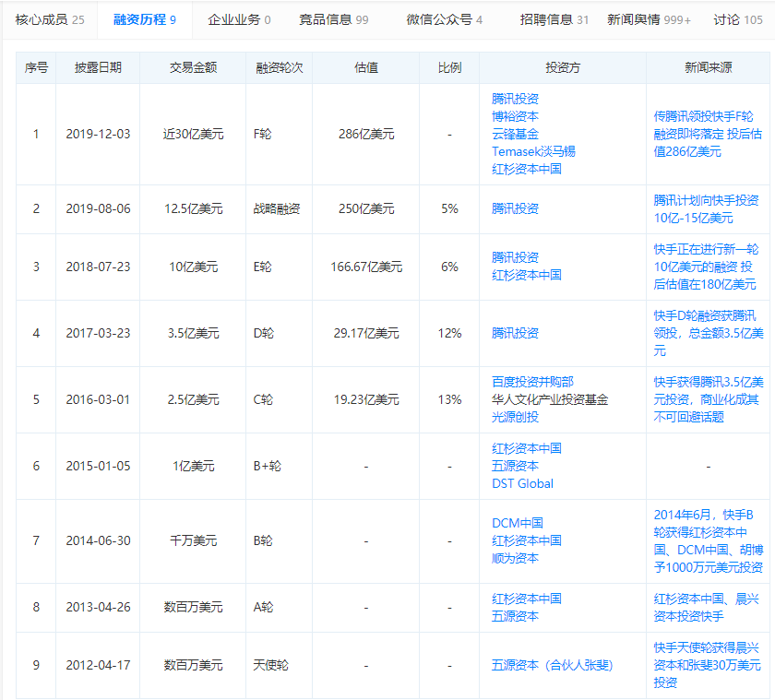Select date cell 2019-12-03

pos(98,134)
